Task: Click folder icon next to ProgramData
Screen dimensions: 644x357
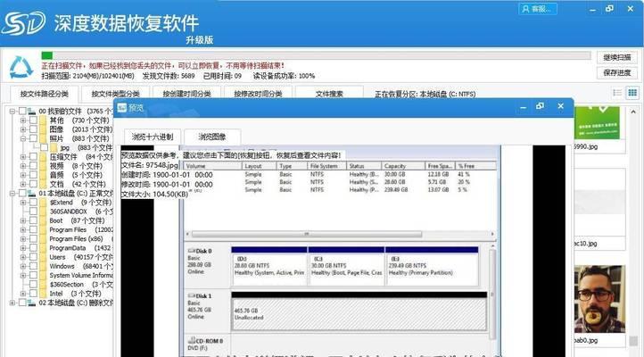Action: tap(43, 248)
